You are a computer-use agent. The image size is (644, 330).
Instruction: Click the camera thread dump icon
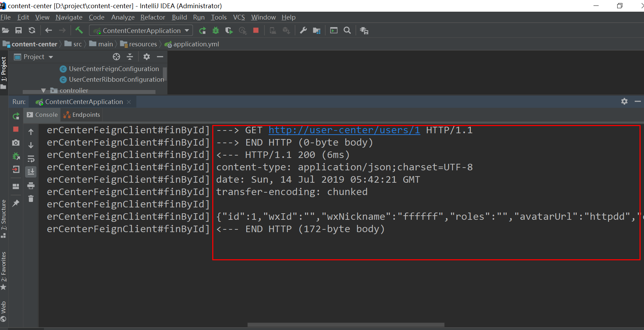(x=16, y=143)
